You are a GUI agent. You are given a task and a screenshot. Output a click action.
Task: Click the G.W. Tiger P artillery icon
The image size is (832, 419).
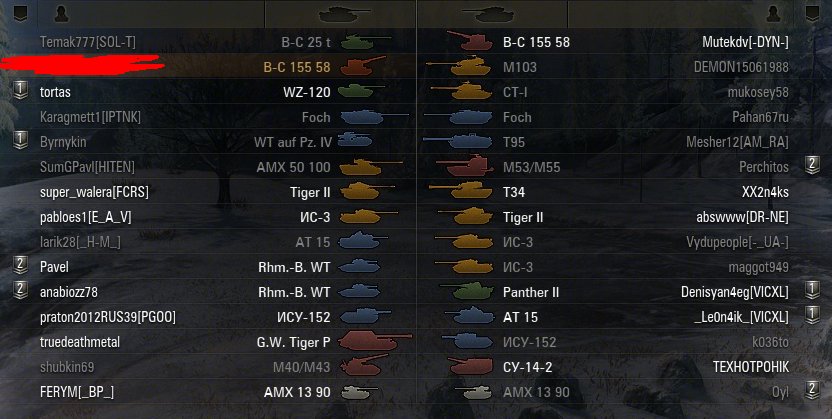coord(375,341)
